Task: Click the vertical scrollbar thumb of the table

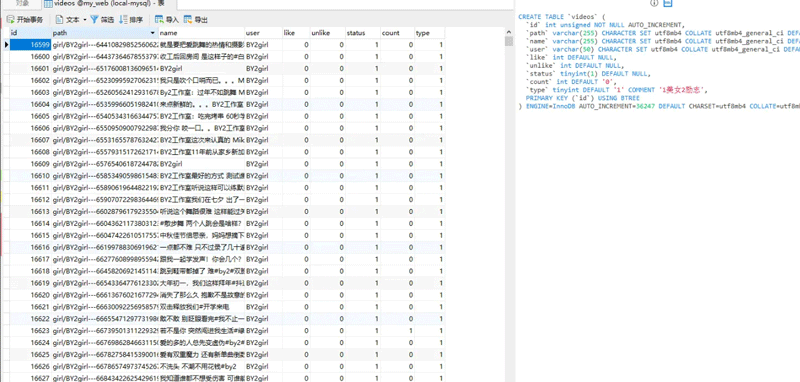Action: click(509, 41)
